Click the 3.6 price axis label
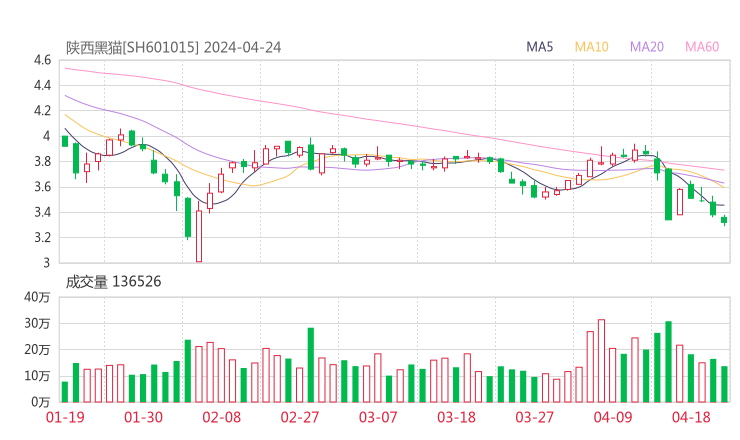The width and height of the screenshot is (740, 440). tap(42, 187)
